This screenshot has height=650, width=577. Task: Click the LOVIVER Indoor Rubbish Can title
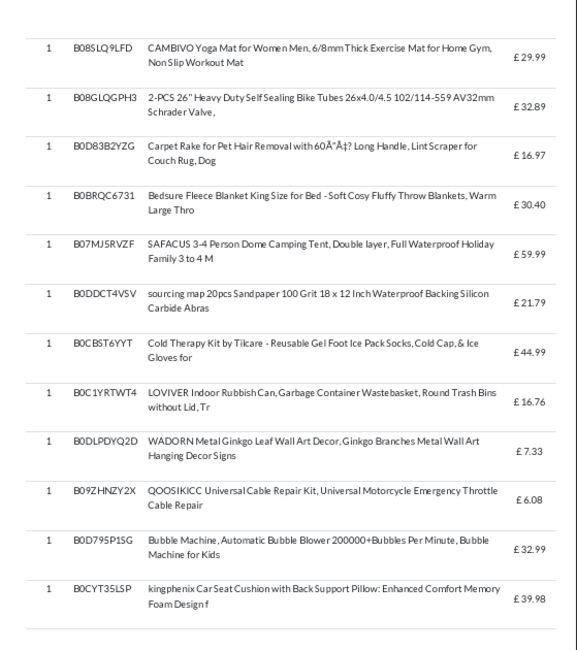click(x=322, y=400)
